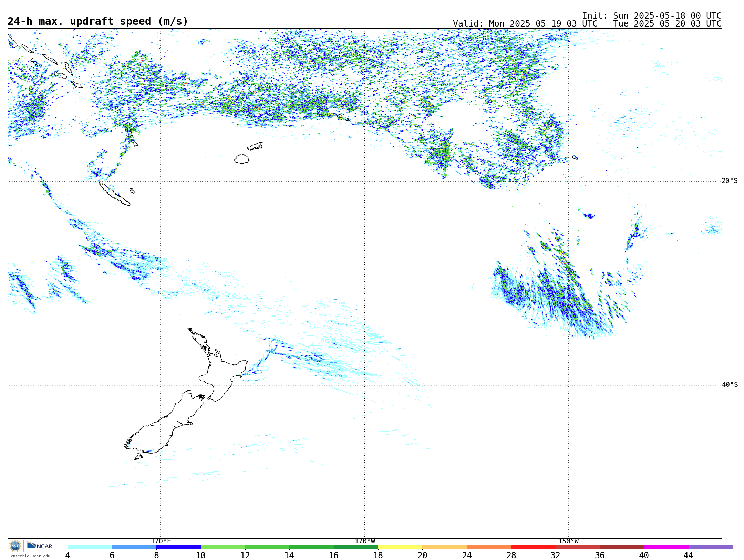Screen dimensions: 744x560
Task: Click the red 28-32 color swatch
Action: (533, 547)
